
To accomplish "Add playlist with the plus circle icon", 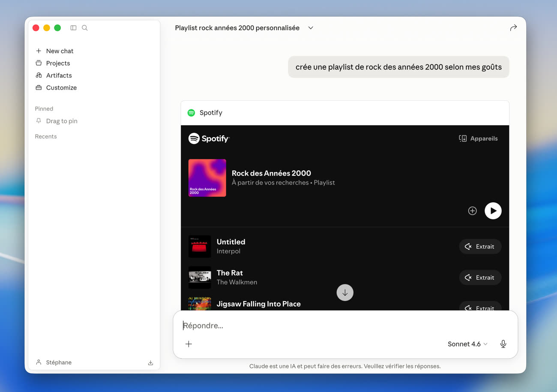I will point(472,211).
